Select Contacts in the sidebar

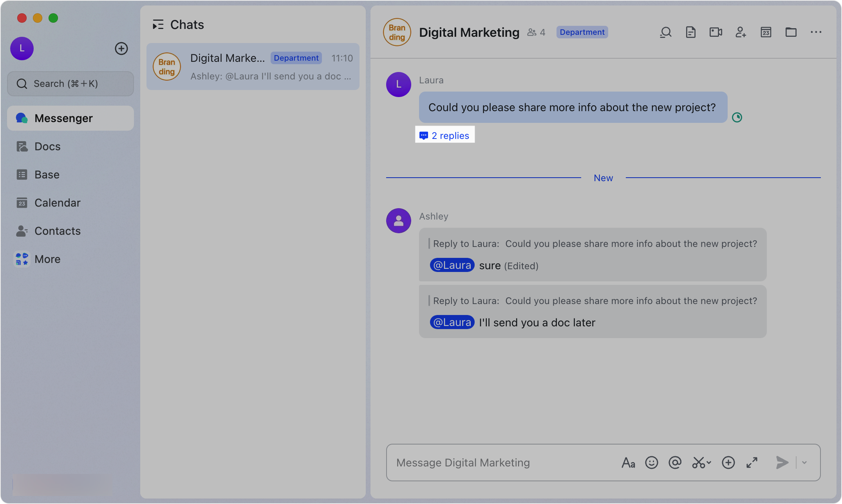tap(58, 231)
